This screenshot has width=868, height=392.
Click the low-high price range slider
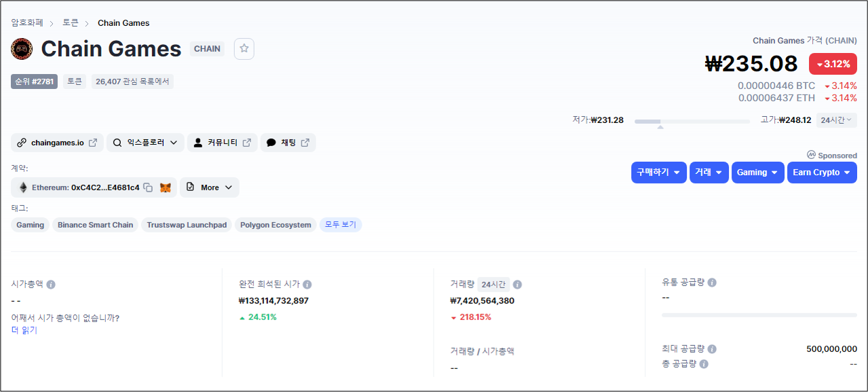click(x=692, y=122)
